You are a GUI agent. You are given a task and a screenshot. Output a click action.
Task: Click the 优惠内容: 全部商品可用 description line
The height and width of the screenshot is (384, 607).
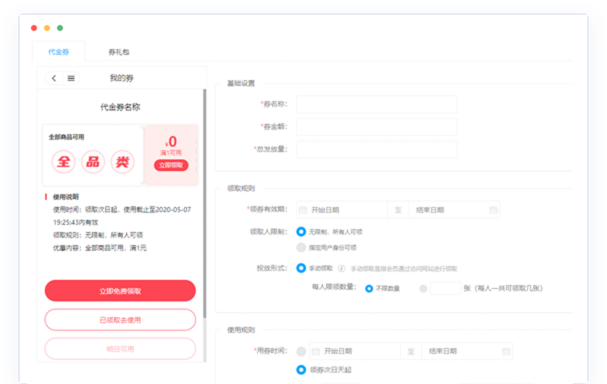pyautogui.click(x=100, y=248)
